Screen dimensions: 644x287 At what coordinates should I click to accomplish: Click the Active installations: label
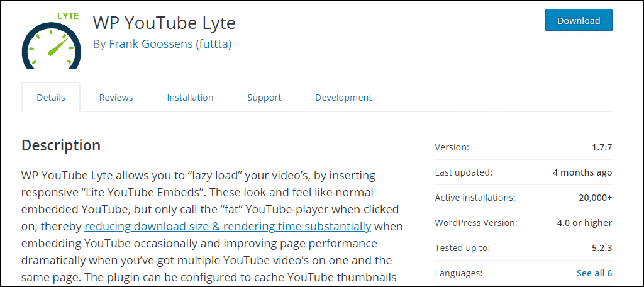point(475,198)
